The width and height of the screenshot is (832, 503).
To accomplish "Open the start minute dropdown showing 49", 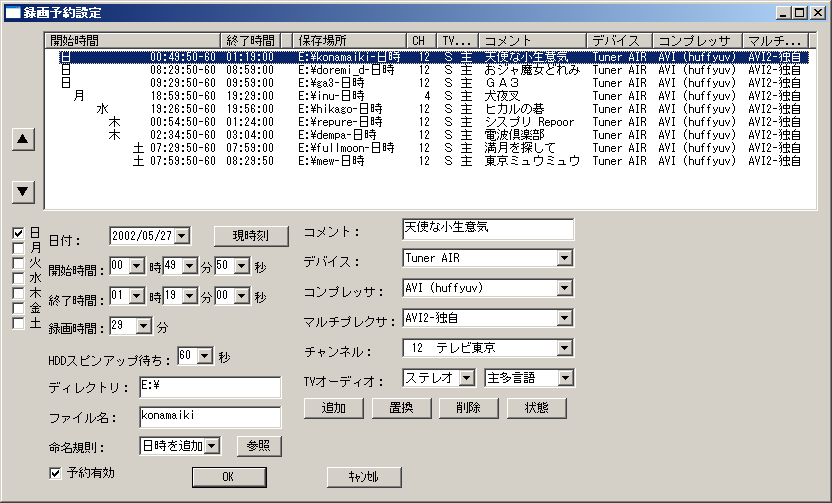I will coord(190,266).
